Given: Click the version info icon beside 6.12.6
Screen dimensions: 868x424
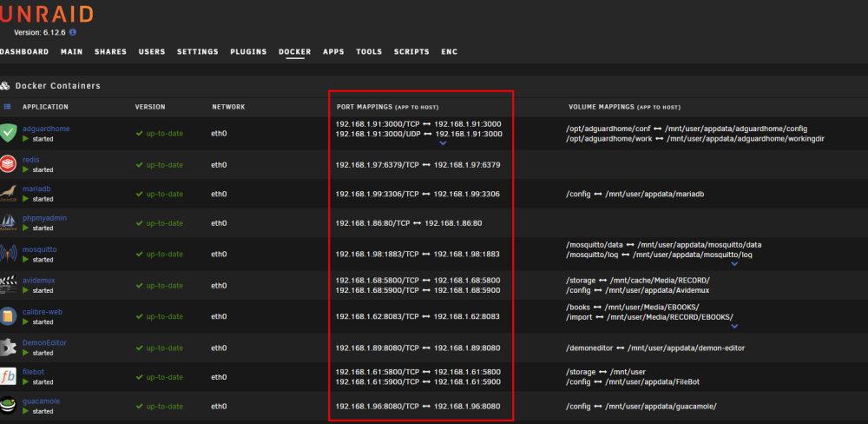Looking at the screenshot, I should click(x=73, y=32).
